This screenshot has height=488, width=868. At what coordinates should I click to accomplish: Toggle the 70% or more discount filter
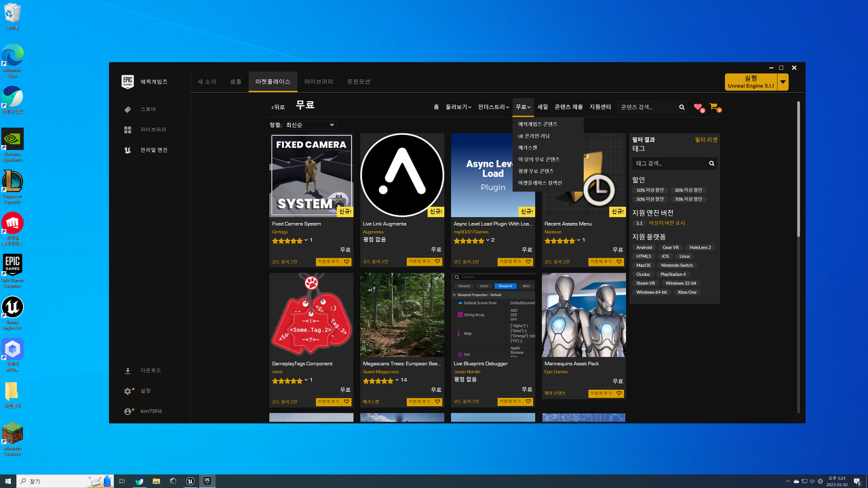[x=688, y=199]
